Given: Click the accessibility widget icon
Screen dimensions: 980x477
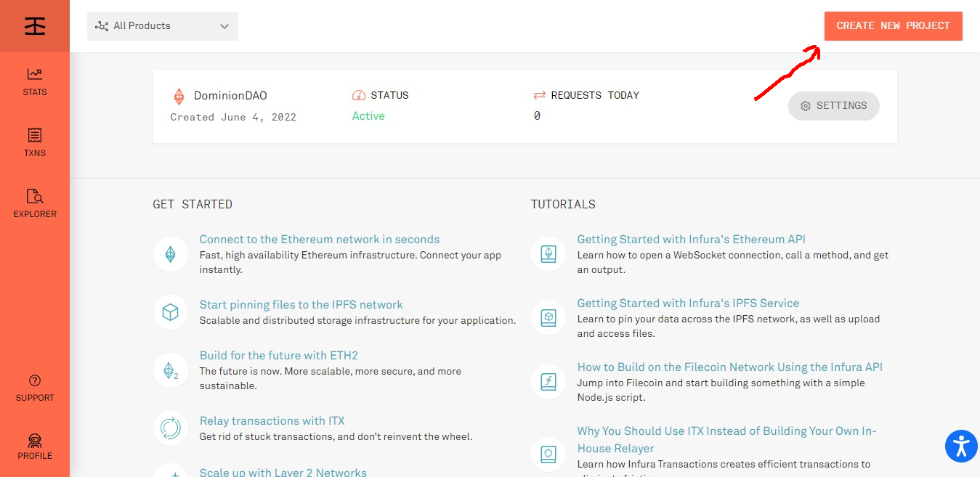Looking at the screenshot, I should [x=961, y=445].
